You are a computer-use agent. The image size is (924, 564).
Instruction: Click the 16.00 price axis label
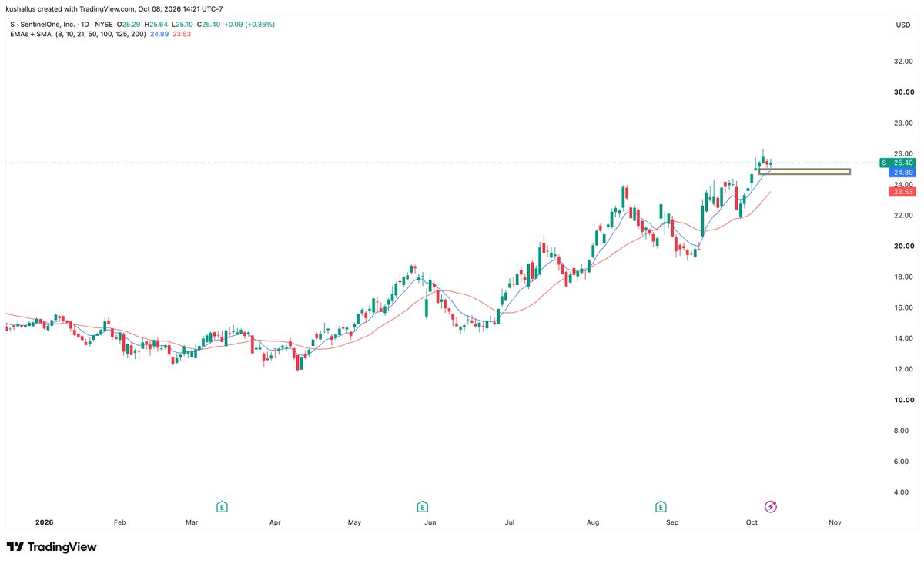pos(903,307)
